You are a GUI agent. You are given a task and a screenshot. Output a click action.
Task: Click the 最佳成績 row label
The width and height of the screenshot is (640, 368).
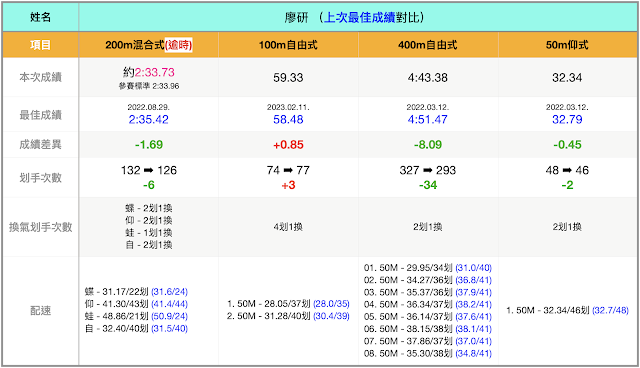(x=40, y=115)
